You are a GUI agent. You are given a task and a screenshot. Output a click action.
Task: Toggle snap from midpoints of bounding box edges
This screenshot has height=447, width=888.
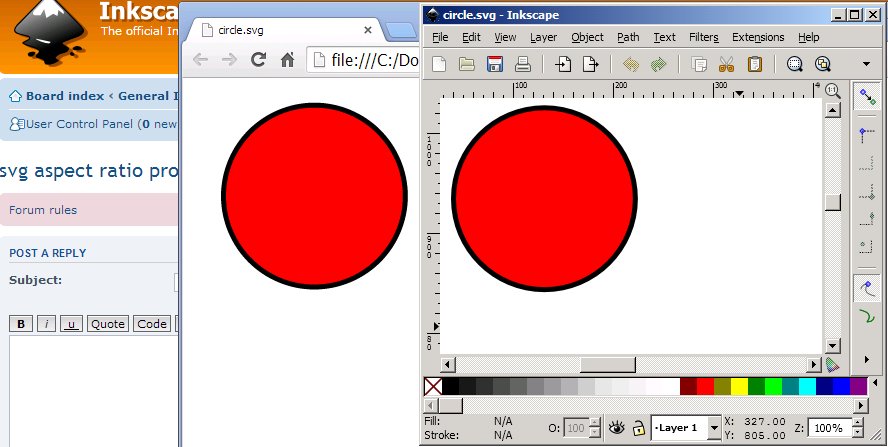[x=866, y=219]
